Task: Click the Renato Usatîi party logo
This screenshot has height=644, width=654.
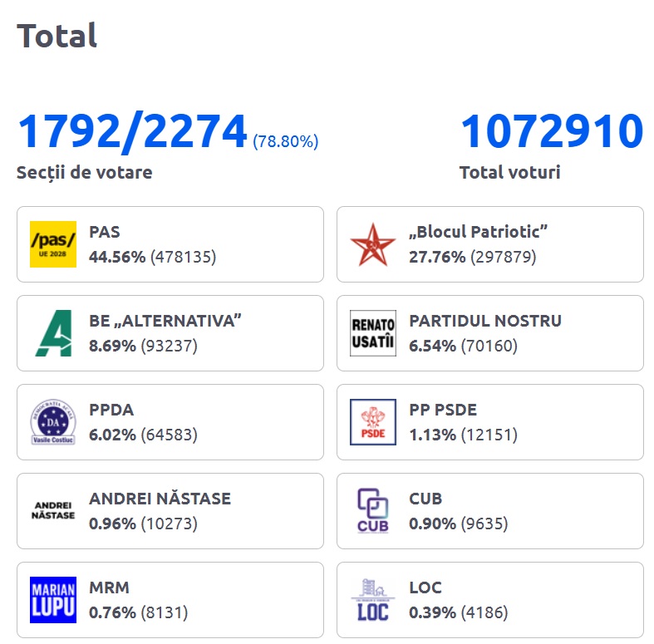Action: click(x=372, y=333)
